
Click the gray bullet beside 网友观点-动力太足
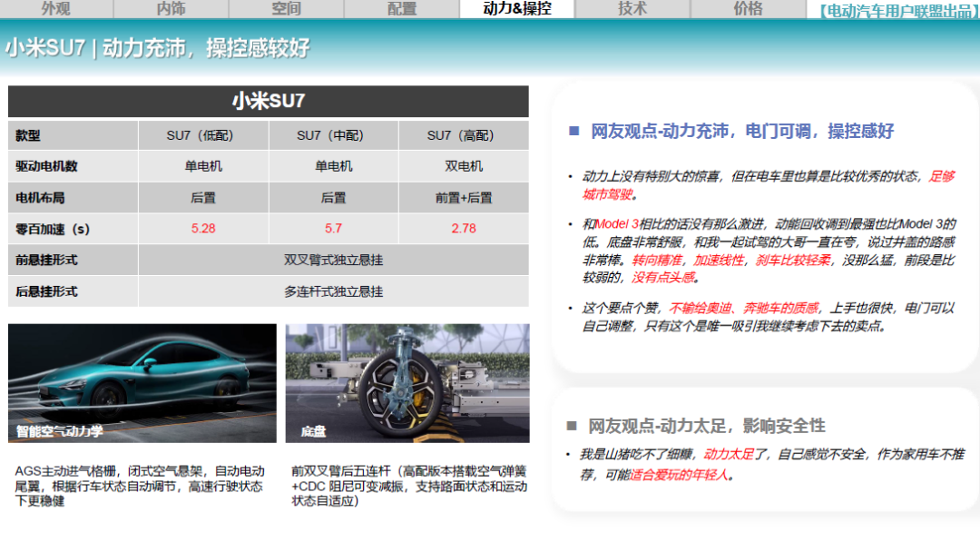pyautogui.click(x=572, y=426)
